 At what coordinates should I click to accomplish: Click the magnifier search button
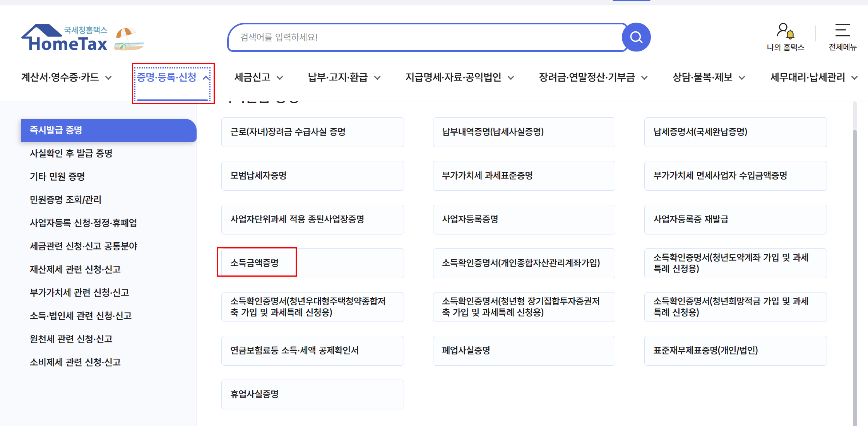(636, 37)
